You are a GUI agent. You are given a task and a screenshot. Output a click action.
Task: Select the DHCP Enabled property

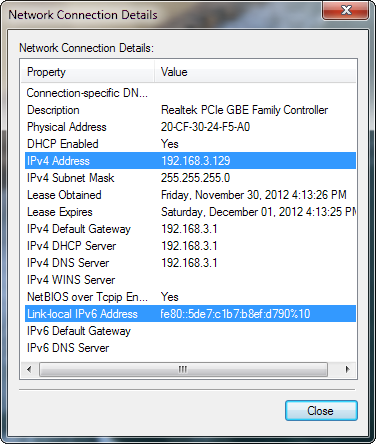[63, 144]
